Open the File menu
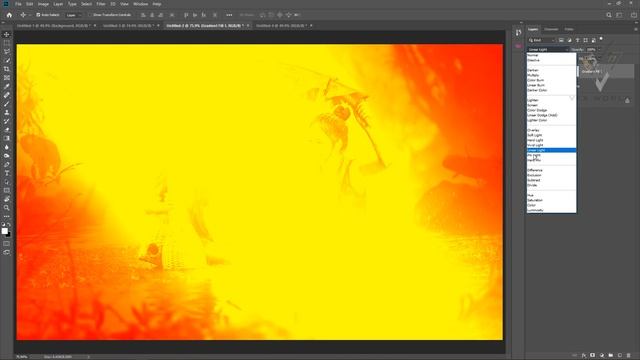The width and height of the screenshot is (640, 360). point(18,4)
